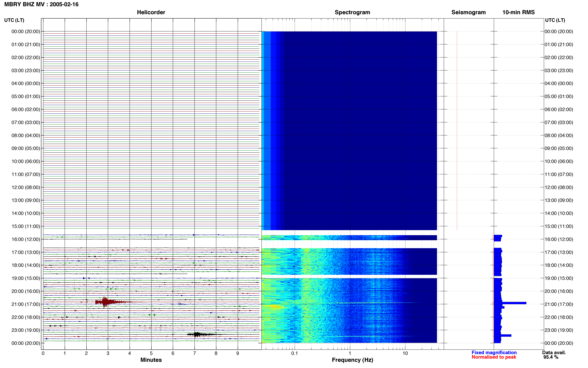Click the tallest RMS bar at 21:00
The height and width of the screenshot is (368, 588).
coord(510,303)
